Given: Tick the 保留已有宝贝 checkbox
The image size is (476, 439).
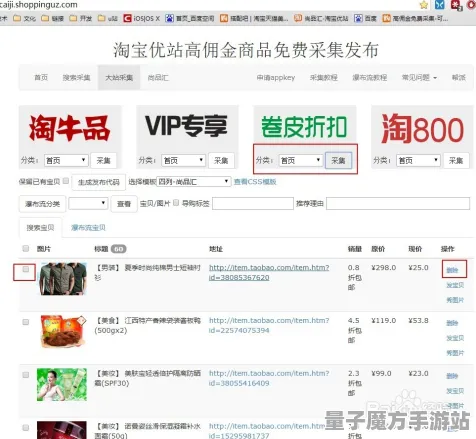Looking at the screenshot, I should point(66,181).
